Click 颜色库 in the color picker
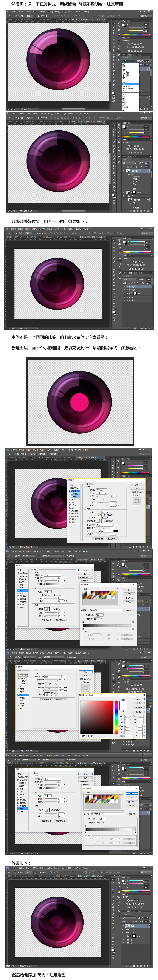 click(139, 712)
